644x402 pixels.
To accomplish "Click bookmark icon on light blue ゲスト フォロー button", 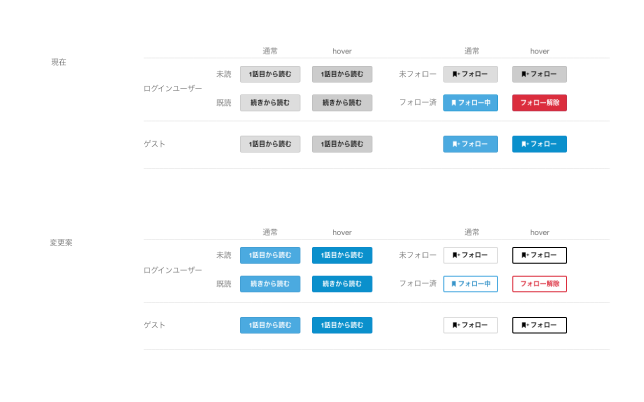I will [455, 144].
